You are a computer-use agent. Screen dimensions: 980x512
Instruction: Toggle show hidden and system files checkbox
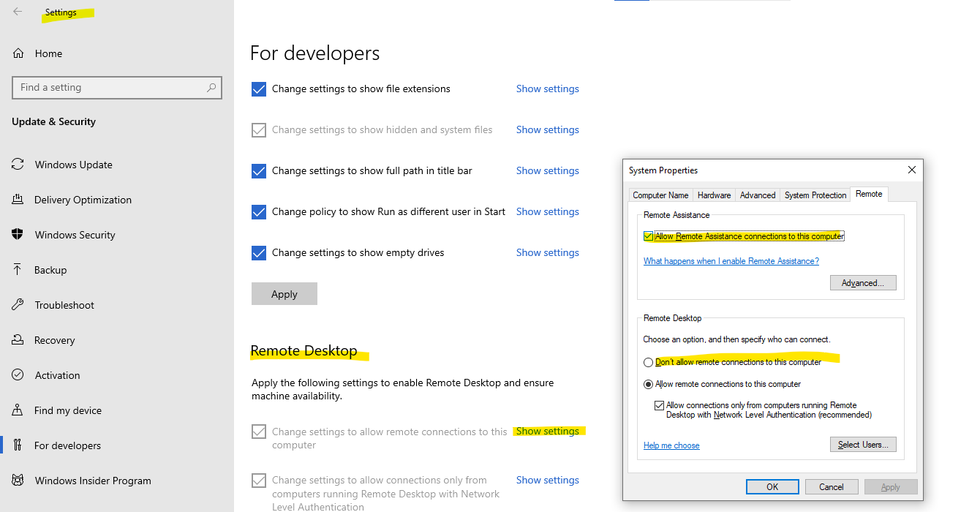point(259,130)
